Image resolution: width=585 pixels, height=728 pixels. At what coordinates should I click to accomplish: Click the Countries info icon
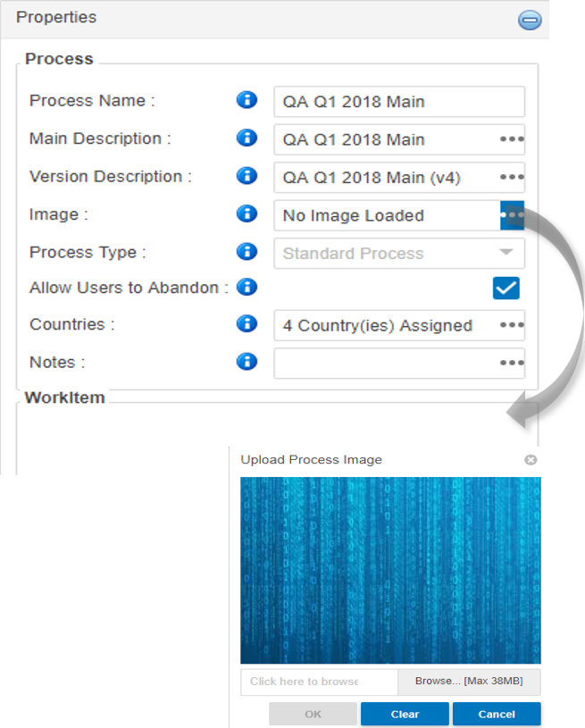(x=247, y=323)
